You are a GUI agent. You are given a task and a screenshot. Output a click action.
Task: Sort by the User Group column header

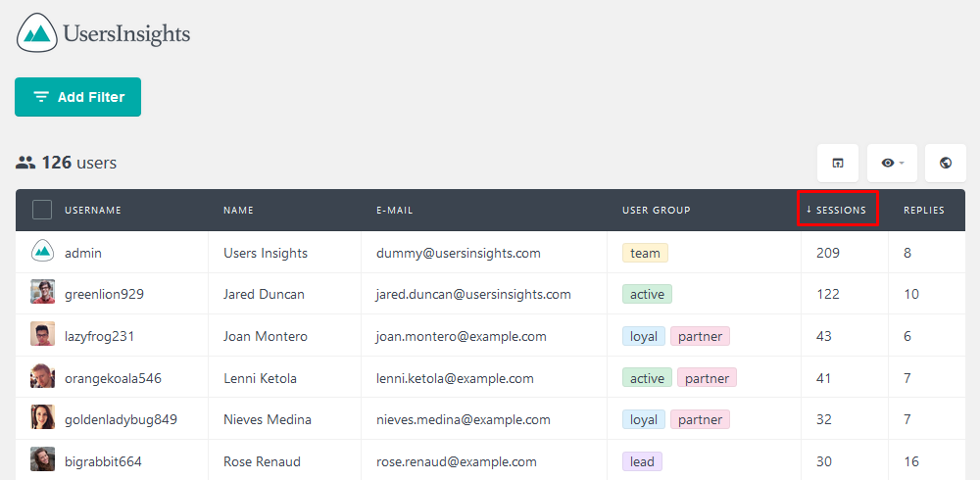click(657, 210)
